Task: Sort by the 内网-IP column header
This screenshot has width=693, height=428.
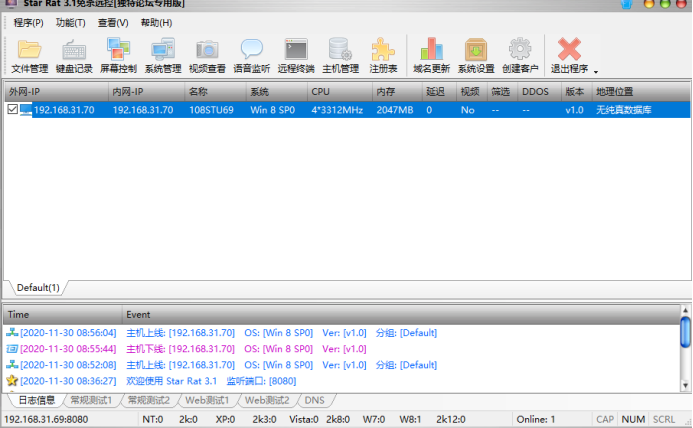Action: click(x=146, y=92)
